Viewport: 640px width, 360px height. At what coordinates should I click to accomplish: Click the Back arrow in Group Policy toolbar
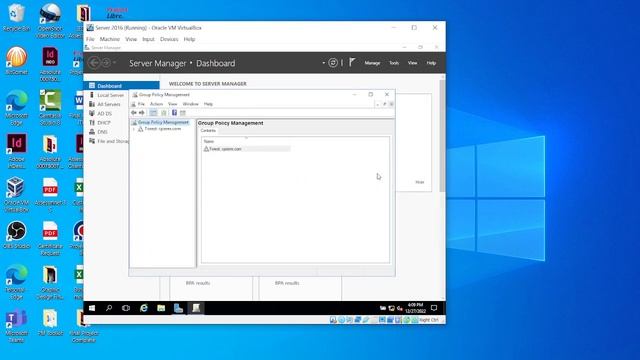(134, 113)
